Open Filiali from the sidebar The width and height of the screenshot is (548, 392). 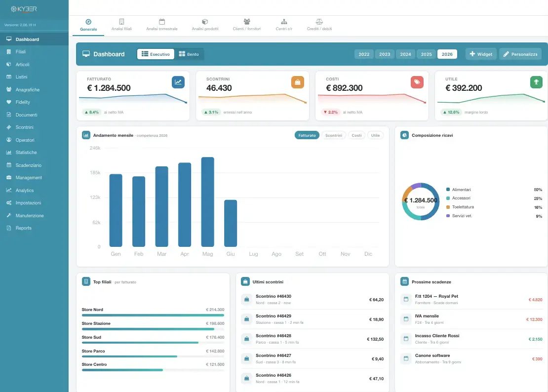pos(34,52)
